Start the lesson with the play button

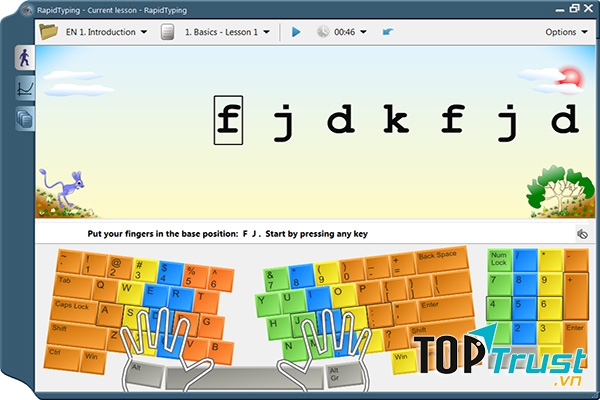tap(296, 32)
